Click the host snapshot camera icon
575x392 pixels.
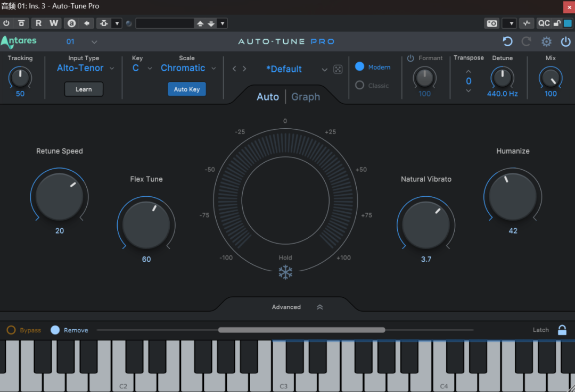[x=492, y=23]
